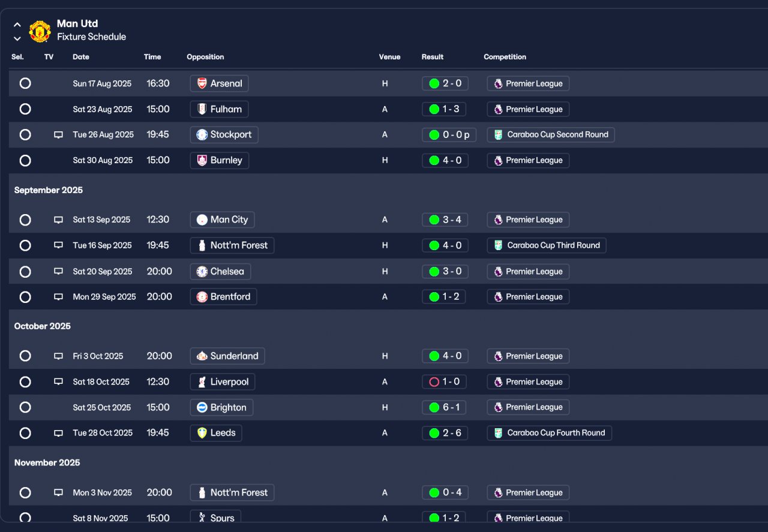
Task: Sort by the Opposition column header
Action: click(205, 57)
